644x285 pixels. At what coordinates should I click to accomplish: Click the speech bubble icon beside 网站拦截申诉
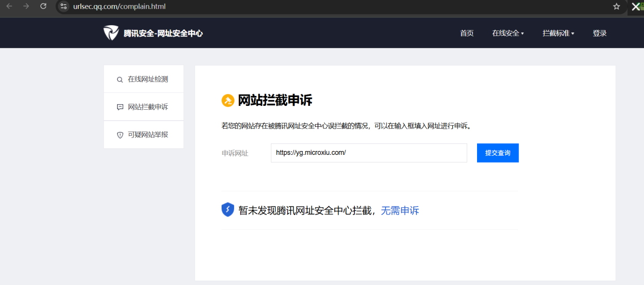pos(120,107)
